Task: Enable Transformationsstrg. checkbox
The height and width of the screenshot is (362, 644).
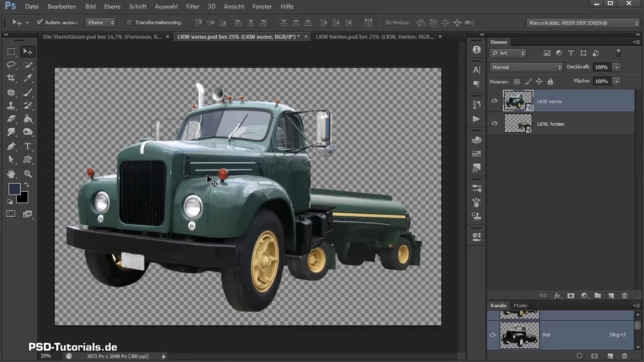Action: [129, 23]
